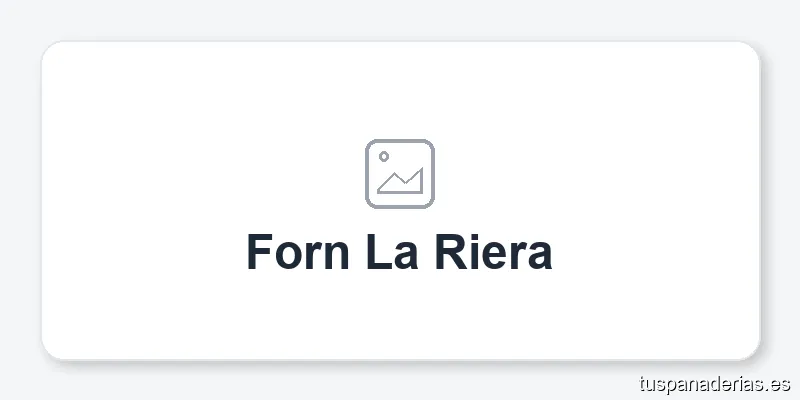Click the grey background above the card

pos(400,20)
